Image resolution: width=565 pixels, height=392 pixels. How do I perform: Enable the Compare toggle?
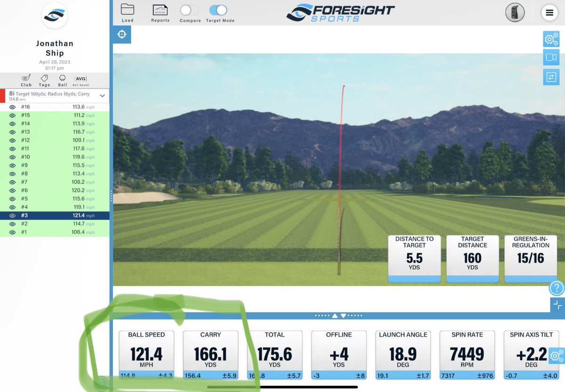coord(189,9)
